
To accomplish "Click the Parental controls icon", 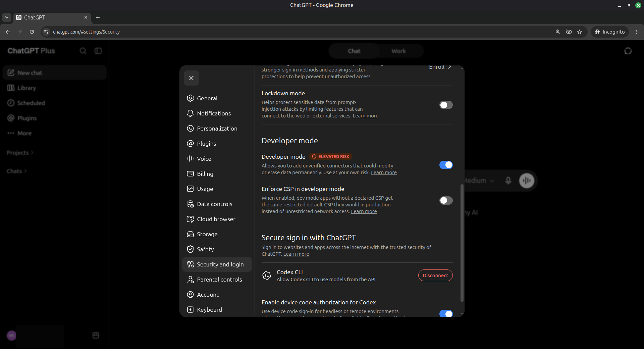I will point(190,280).
